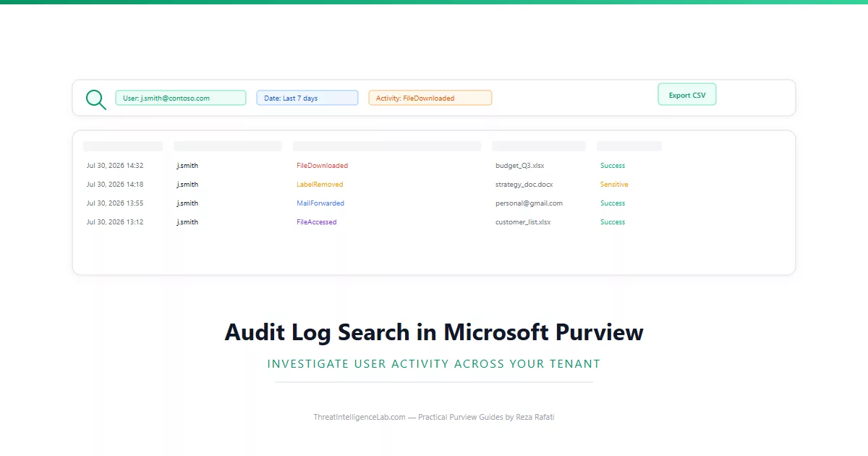Viewport: 868px width, 456px height.
Task: Click the budget_Q3.xlsx file name
Action: (520, 166)
